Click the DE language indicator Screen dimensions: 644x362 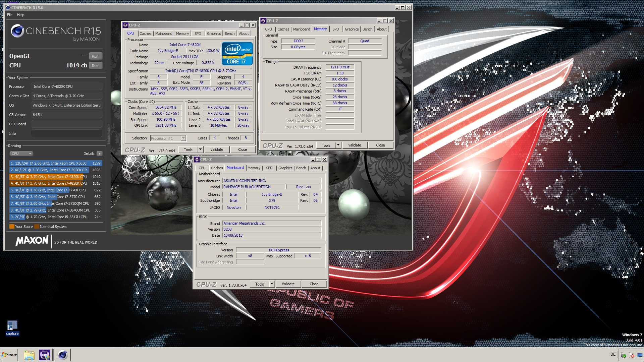[613, 354]
